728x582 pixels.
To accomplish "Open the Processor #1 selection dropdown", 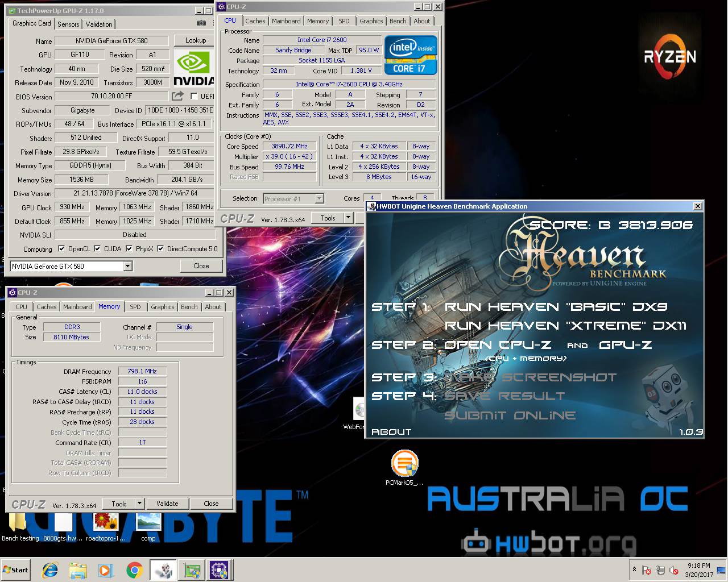I will point(293,198).
